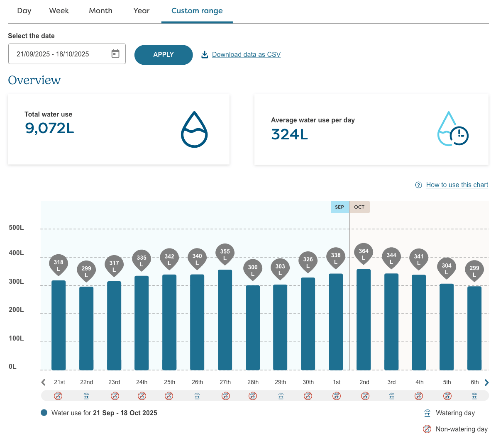
Task: Select the watering day icon under October 6th
Action: click(x=474, y=396)
